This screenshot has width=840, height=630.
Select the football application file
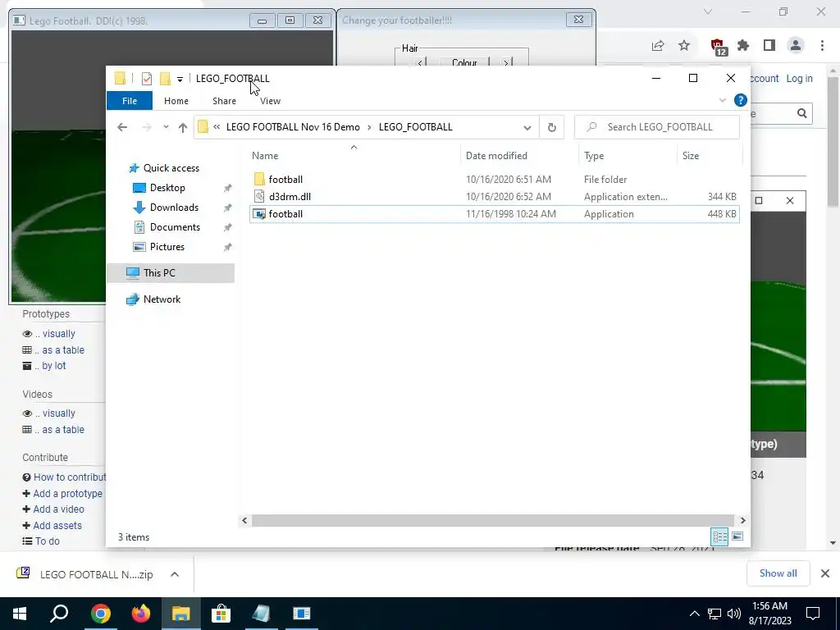pos(494,214)
